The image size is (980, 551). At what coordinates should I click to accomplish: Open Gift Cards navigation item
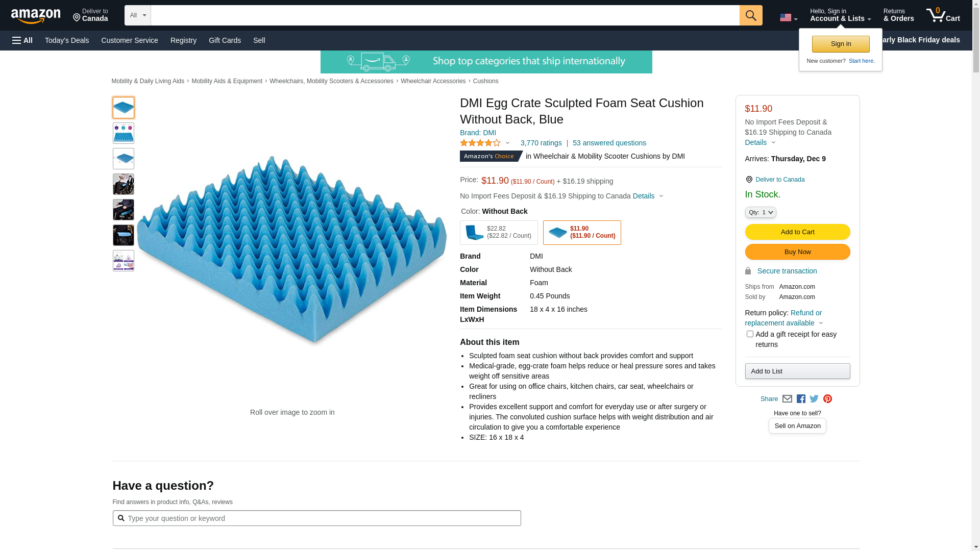click(225, 40)
